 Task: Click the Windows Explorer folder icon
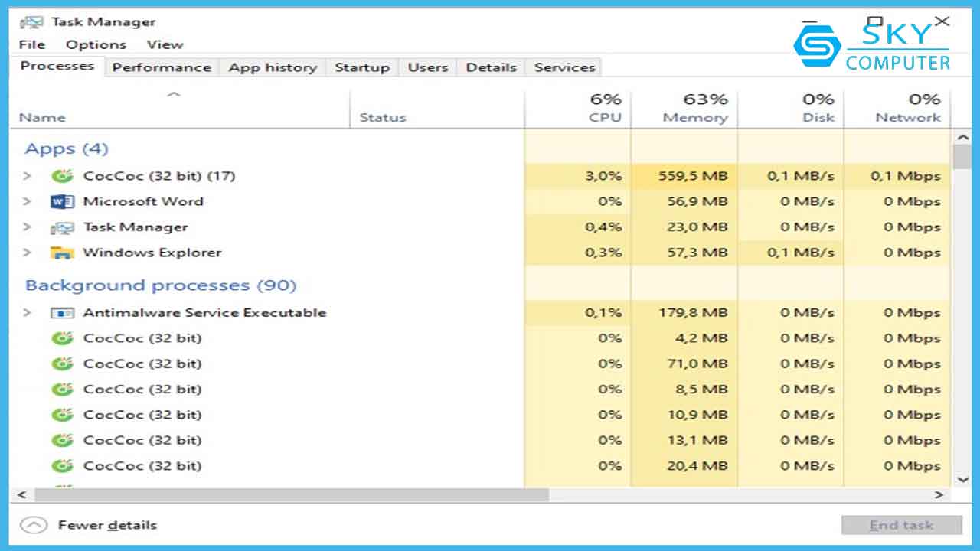click(62, 253)
